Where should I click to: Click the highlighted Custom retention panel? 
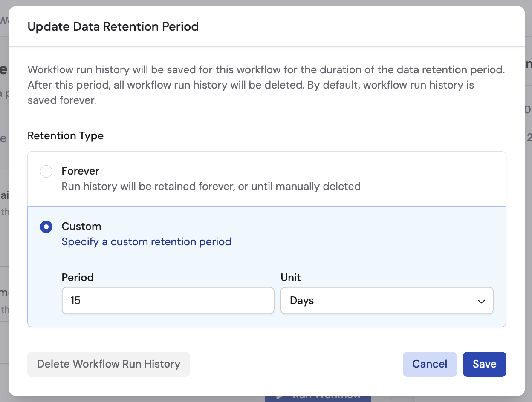click(266, 266)
